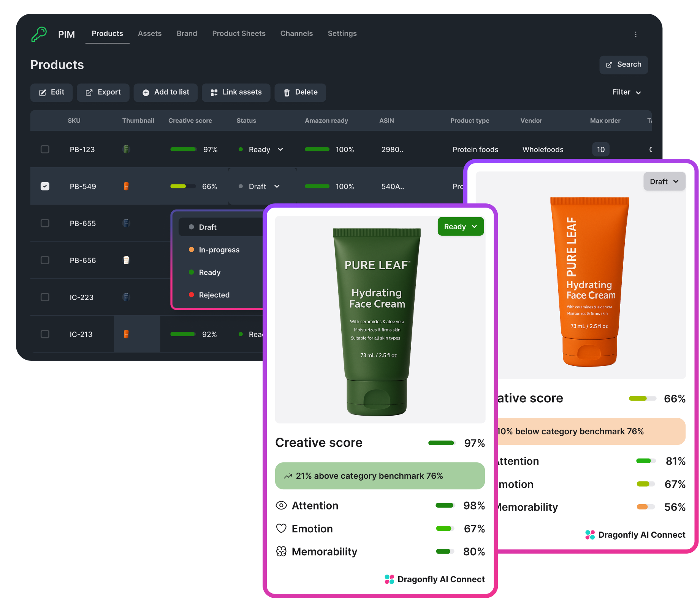Click the Search external-link icon
700x608 pixels.
click(609, 65)
